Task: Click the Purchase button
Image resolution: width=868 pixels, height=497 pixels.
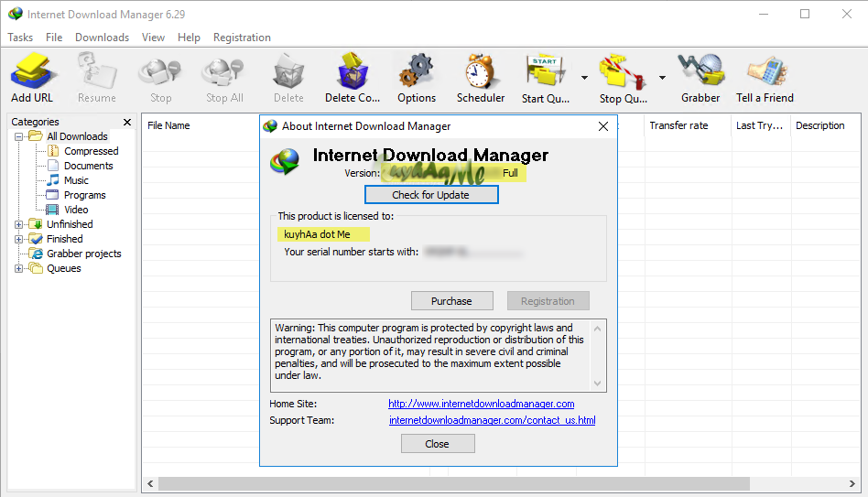Action: click(x=451, y=301)
